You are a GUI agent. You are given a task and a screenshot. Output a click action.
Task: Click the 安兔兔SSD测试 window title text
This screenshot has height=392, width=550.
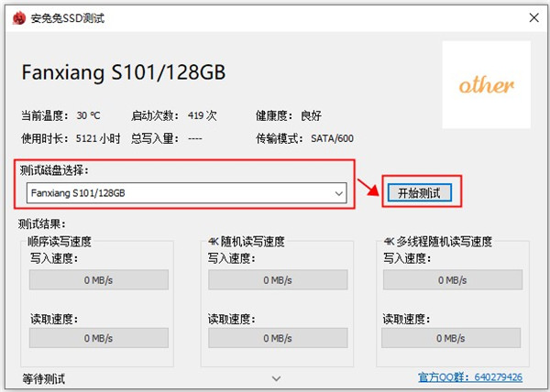click(x=67, y=18)
